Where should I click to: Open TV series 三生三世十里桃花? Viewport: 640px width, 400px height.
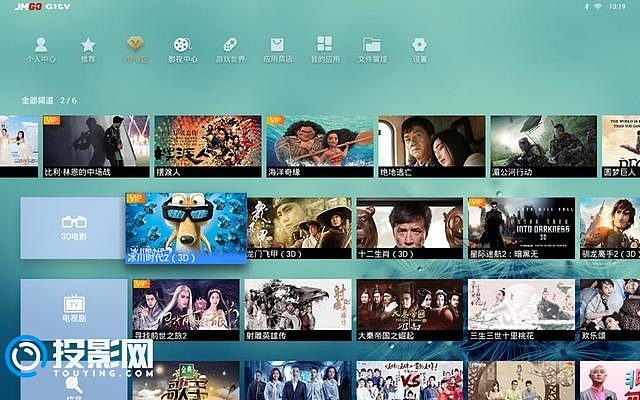tap(522, 310)
